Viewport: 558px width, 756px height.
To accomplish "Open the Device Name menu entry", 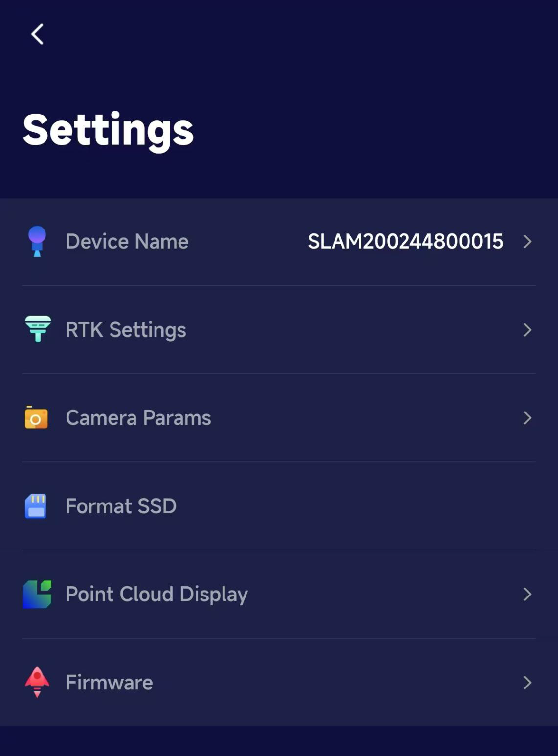I will click(127, 241).
